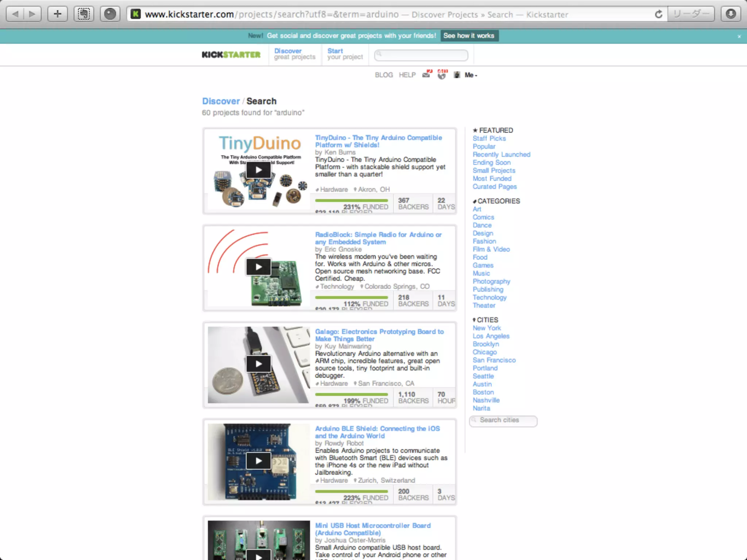Click the Kickstarter logo
The width and height of the screenshot is (747, 560).
click(x=231, y=55)
